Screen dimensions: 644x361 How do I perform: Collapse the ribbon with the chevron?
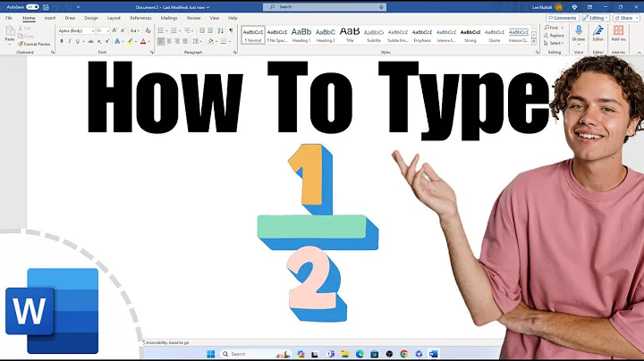(639, 53)
